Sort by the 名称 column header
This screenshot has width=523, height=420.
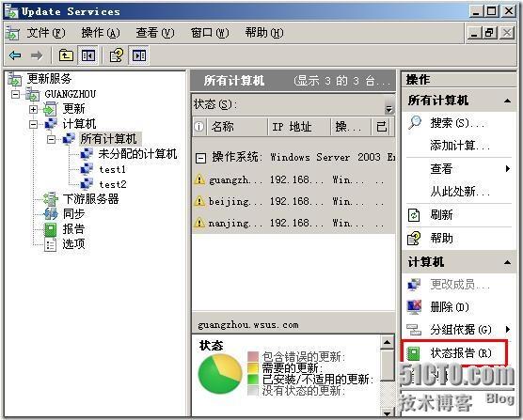point(237,127)
